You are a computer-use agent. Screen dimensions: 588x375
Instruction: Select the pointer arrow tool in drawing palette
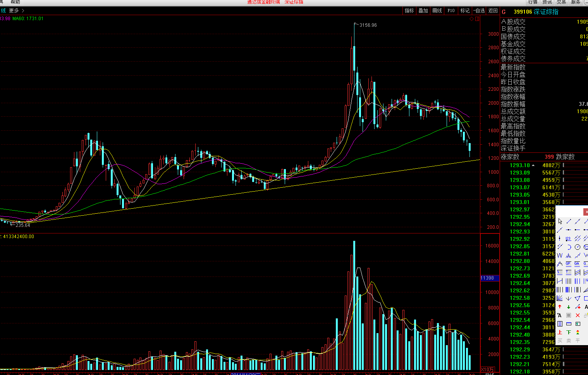click(560, 221)
